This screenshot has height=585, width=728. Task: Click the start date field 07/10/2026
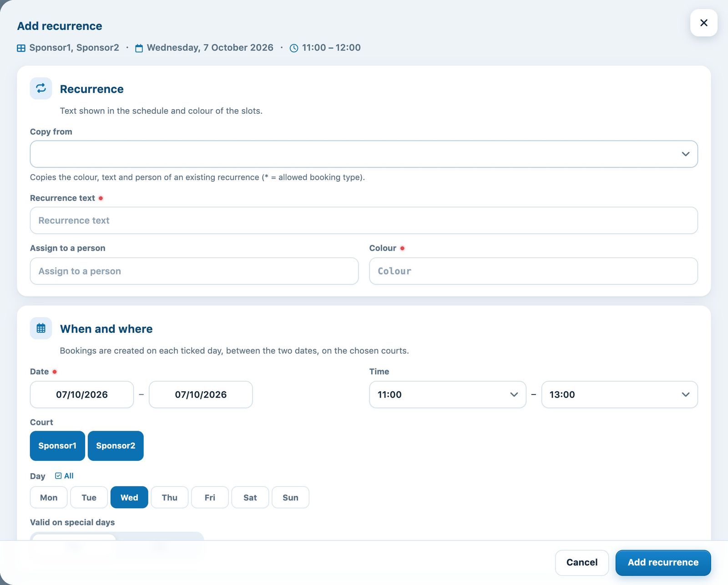[82, 394]
